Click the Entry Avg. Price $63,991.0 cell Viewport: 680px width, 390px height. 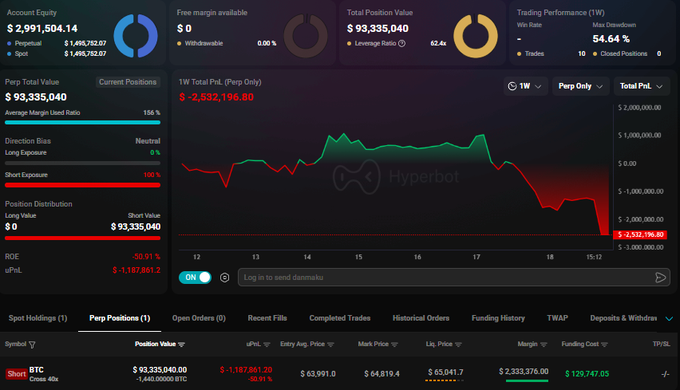(x=318, y=374)
